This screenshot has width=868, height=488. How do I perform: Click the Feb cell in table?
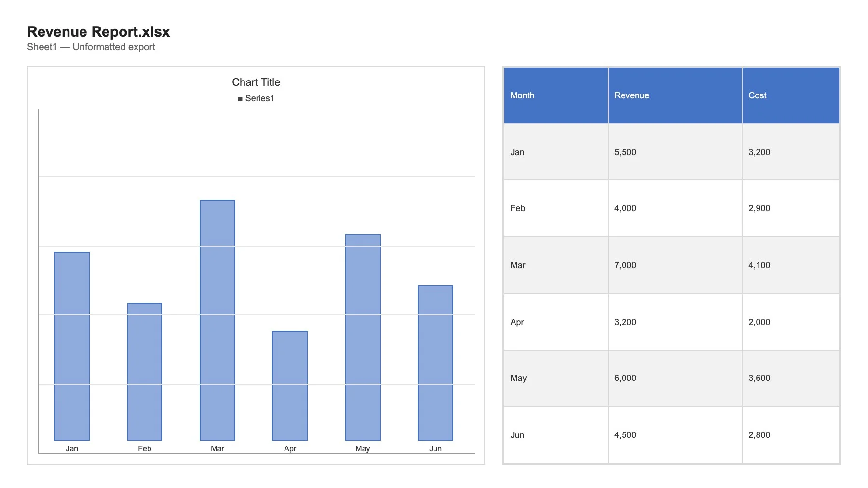coord(556,208)
